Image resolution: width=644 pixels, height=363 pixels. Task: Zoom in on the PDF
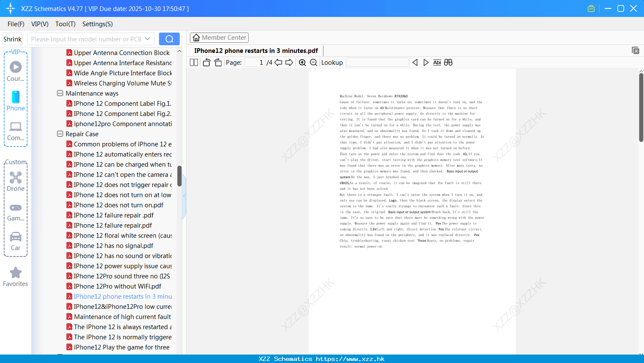pyautogui.click(x=302, y=62)
